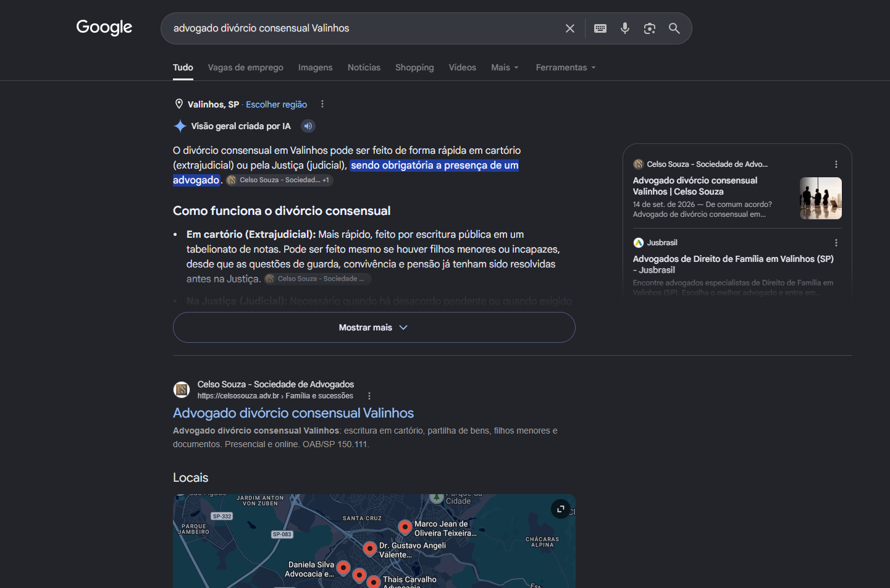This screenshot has height=588, width=890.
Task: Click Celso Souza favicon in organic result
Action: coord(181,389)
